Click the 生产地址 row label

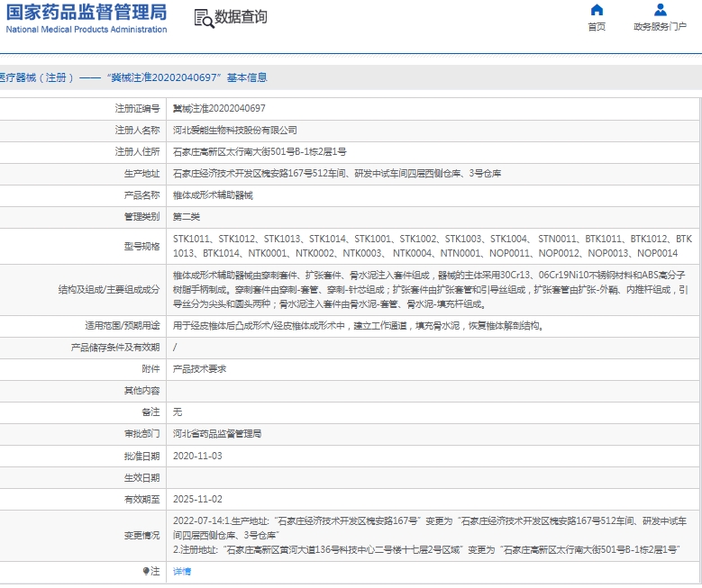(141, 174)
